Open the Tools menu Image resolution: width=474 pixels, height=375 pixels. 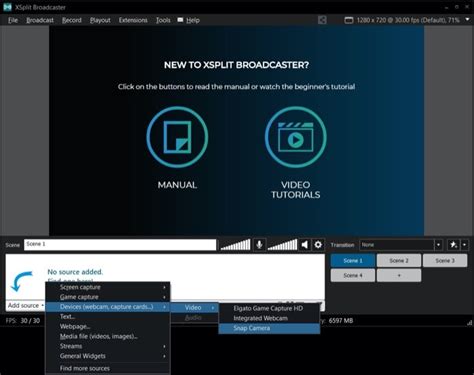[163, 20]
